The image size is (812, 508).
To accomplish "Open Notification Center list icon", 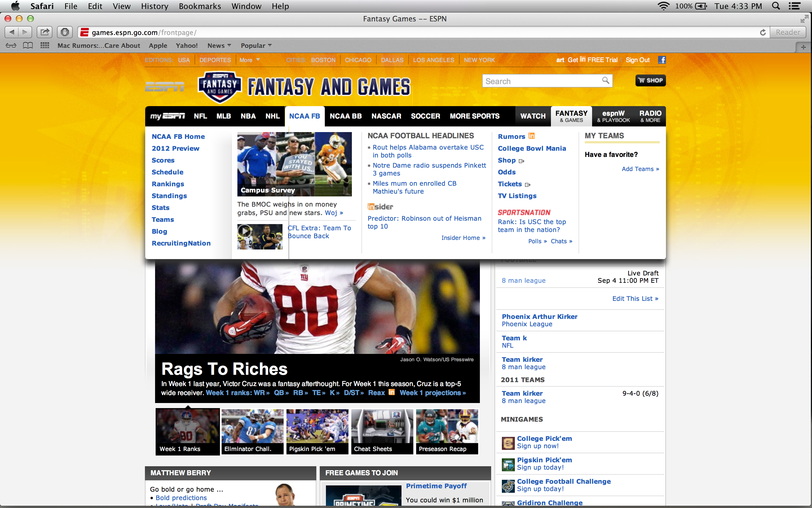I will 794,6.
